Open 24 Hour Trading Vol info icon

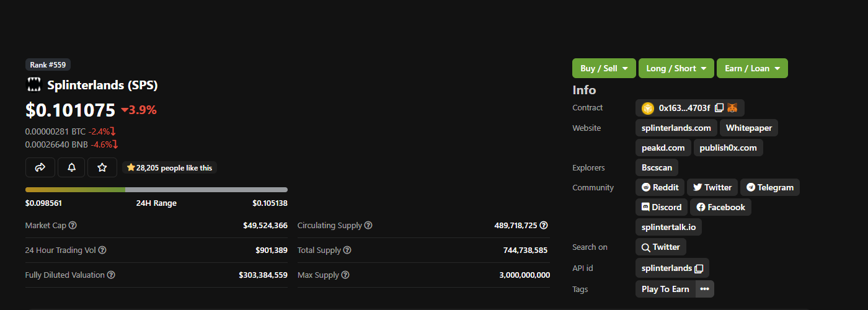pos(102,250)
